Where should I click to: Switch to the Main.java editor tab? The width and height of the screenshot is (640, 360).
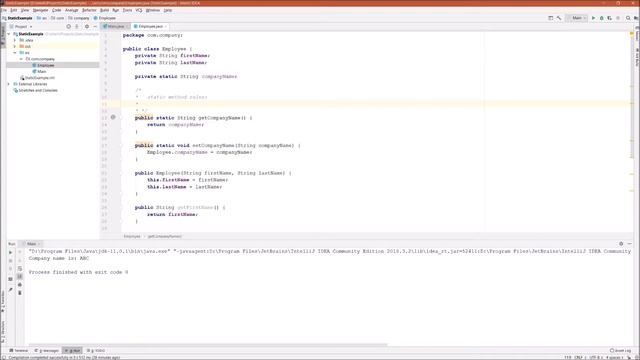[x=116, y=27]
